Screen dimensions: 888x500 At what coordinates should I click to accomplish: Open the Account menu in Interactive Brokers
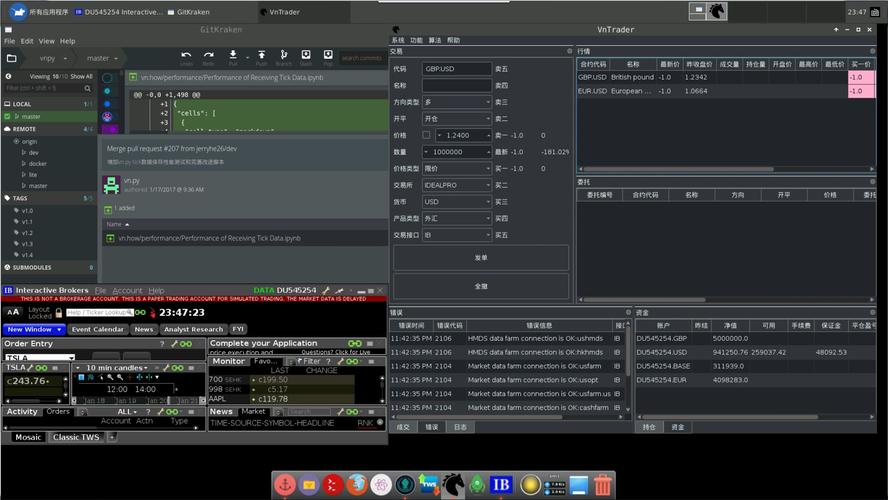(127, 290)
